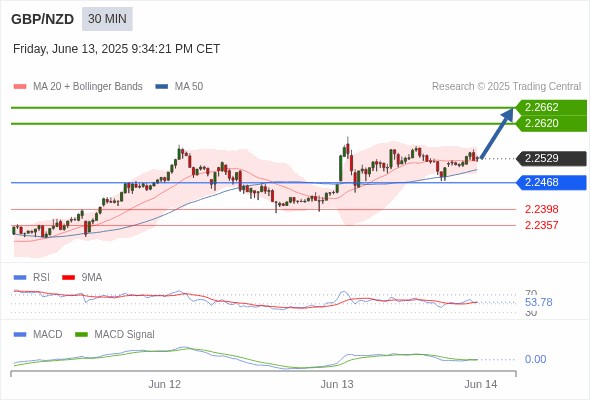Click the red 2.2357 support level label
Screen dimensions: 590x400
click(x=541, y=225)
